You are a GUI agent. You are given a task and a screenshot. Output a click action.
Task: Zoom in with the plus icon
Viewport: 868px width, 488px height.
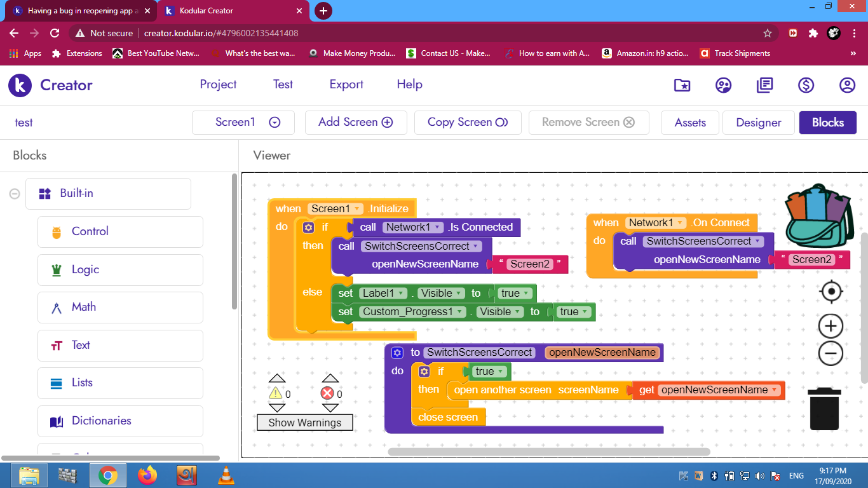[x=831, y=327]
